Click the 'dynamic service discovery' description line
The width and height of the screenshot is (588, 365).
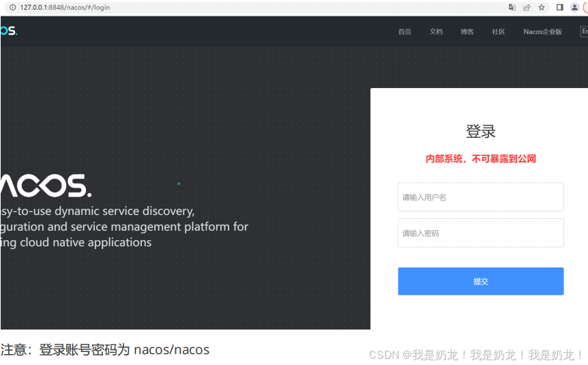(x=98, y=211)
